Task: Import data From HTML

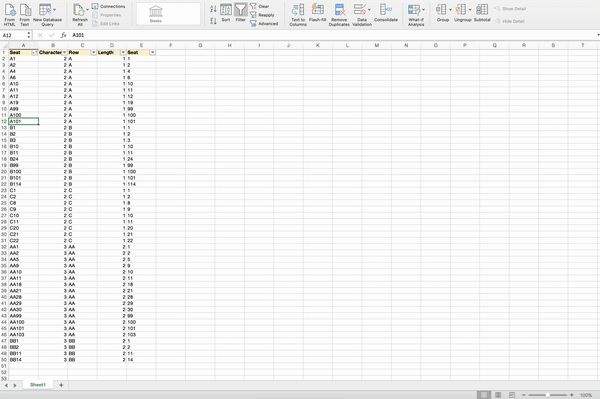Action: click(x=10, y=15)
